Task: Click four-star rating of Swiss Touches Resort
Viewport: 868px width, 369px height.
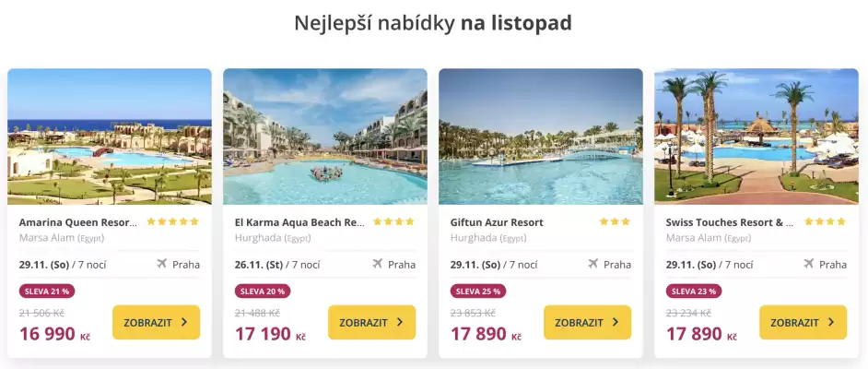Action: click(x=824, y=222)
